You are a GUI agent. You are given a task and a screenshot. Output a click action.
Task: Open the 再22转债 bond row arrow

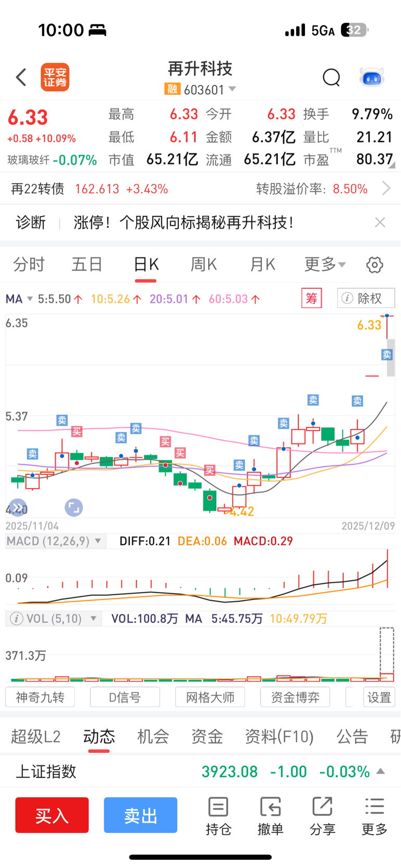coord(386,188)
